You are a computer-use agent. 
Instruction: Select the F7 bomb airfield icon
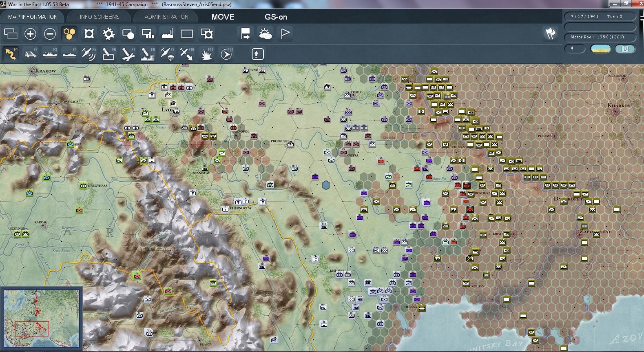tap(128, 54)
